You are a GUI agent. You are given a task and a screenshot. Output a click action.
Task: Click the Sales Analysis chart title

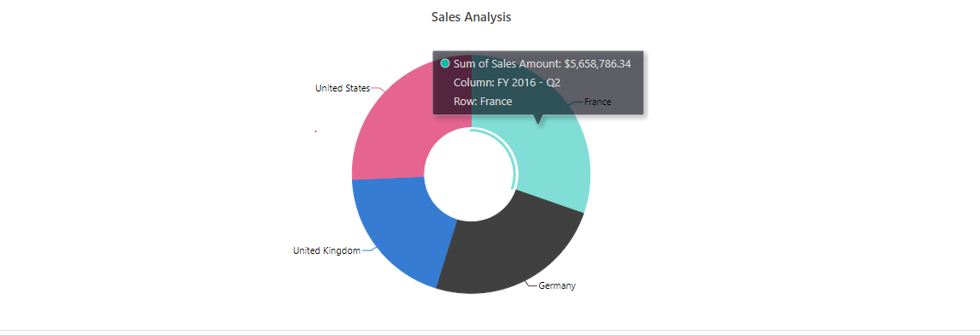click(472, 17)
